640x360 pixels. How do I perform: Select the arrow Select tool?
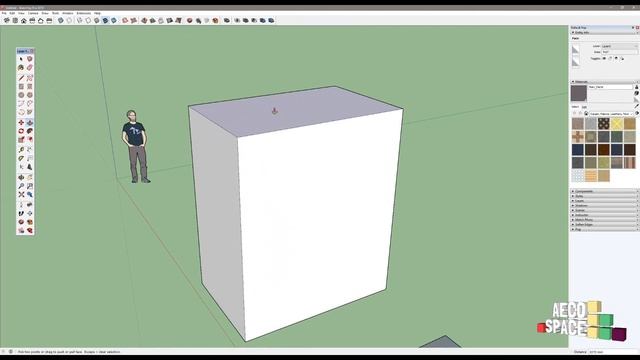(21, 59)
